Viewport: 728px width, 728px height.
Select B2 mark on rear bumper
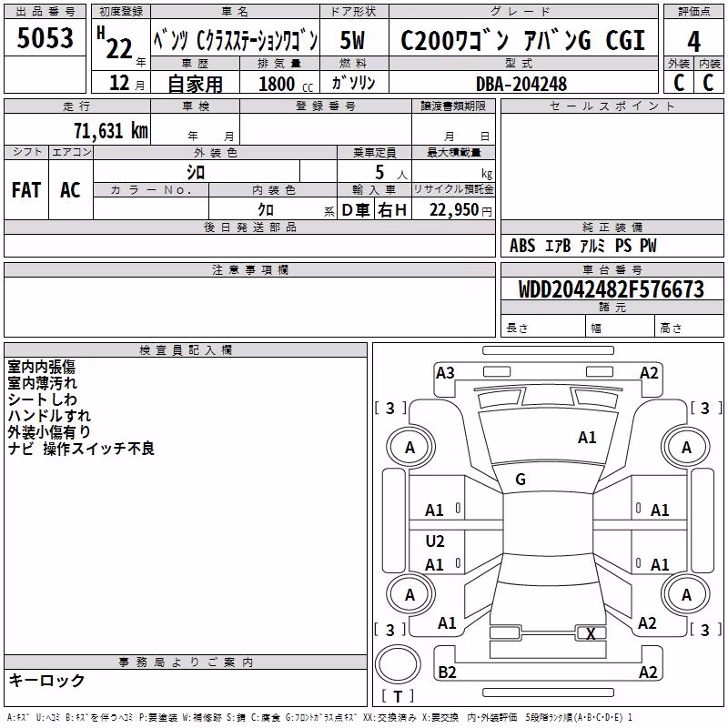point(447,672)
